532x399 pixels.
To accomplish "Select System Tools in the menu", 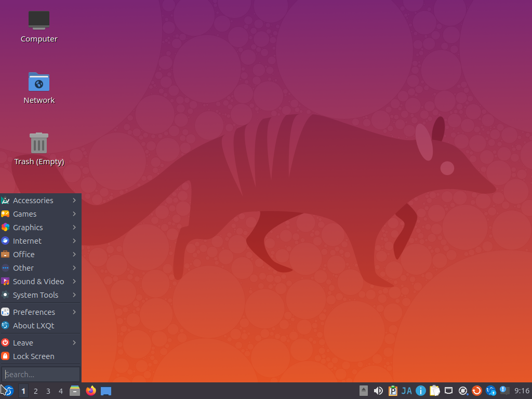I will pos(36,295).
